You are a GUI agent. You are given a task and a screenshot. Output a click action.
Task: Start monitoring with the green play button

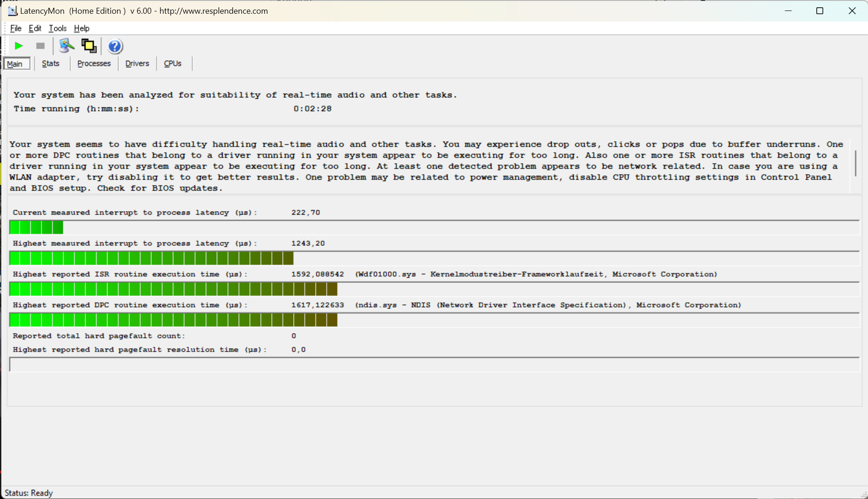coord(19,46)
